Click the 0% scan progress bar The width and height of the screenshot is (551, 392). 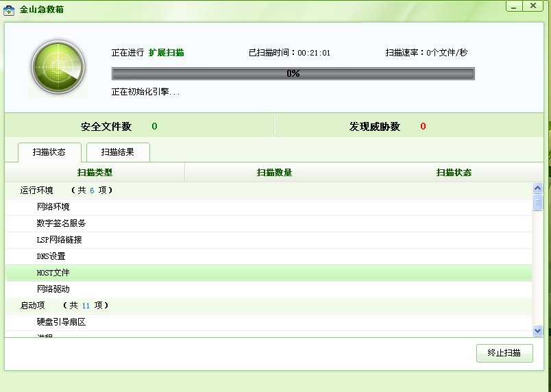point(293,74)
